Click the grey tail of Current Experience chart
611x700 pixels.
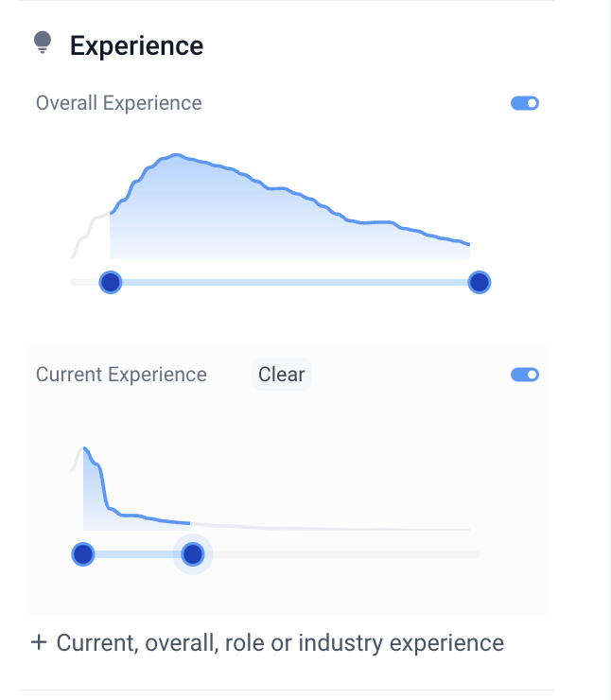(x=331, y=527)
